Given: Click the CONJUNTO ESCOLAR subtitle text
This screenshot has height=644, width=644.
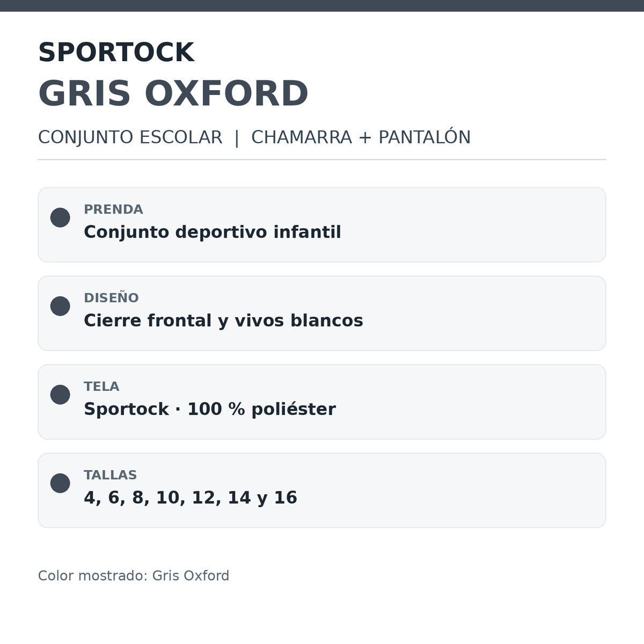Looking at the screenshot, I should (130, 137).
